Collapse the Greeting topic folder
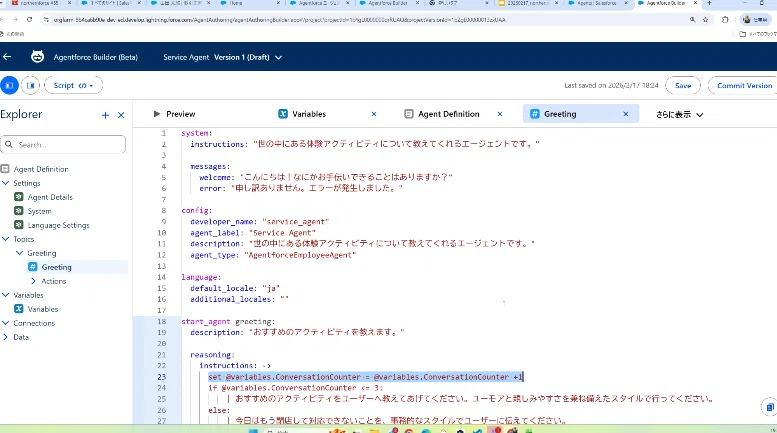Viewport: 777px width, 433px height. 19,253
